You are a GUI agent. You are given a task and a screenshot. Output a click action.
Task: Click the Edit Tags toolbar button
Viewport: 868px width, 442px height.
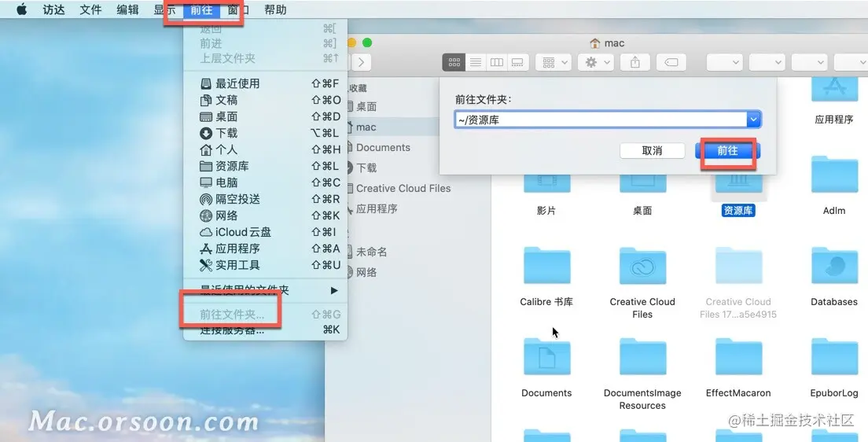pos(671,63)
